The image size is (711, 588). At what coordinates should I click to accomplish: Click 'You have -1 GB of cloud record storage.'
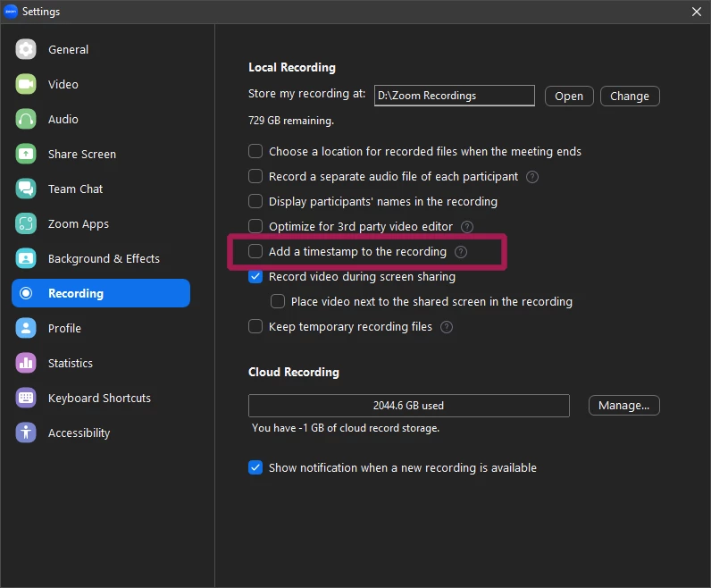(x=346, y=428)
